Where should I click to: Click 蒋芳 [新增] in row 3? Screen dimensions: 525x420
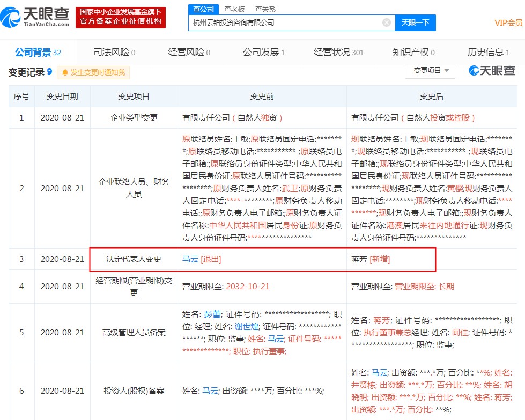point(371,259)
